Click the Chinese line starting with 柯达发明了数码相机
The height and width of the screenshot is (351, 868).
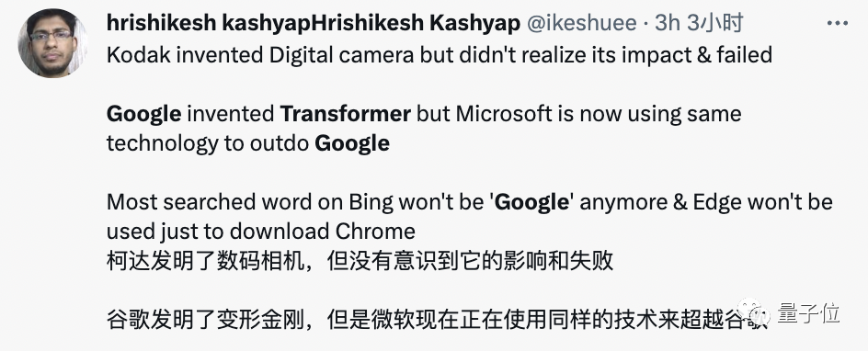pos(360,262)
